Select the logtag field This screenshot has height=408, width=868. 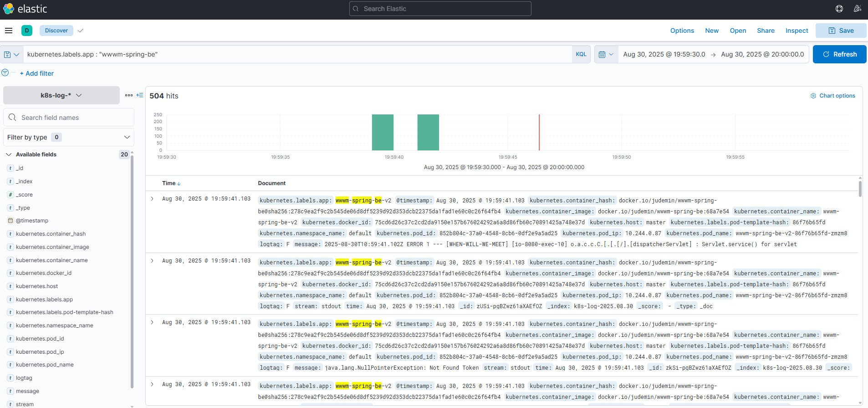tap(24, 378)
